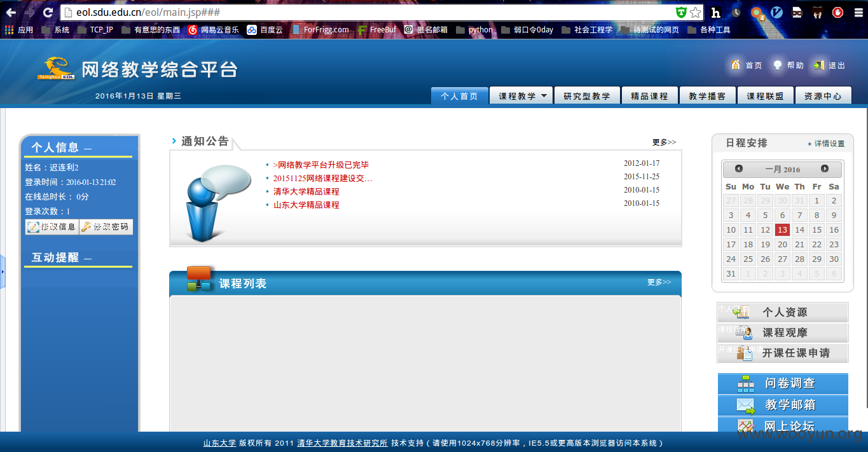Reload the page with refresh icon
This screenshot has width=868, height=452.
48,12
